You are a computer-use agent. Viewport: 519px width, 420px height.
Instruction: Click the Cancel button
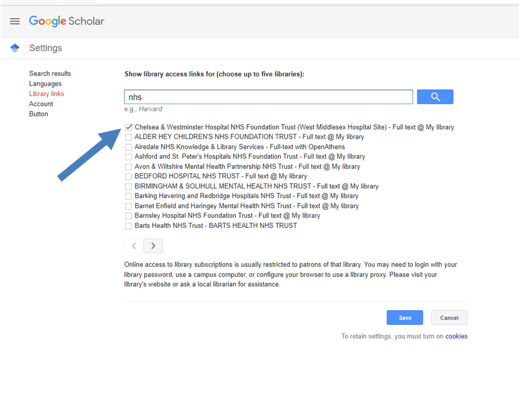click(449, 318)
